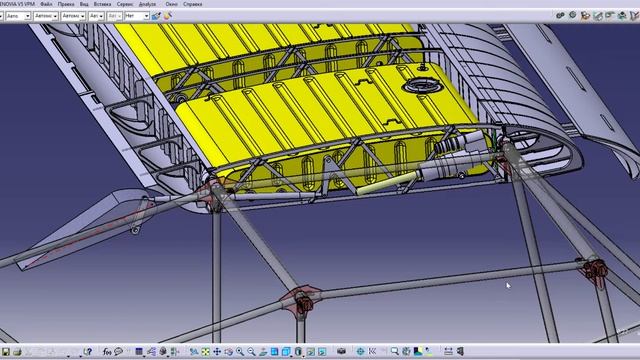
Task: Open the Вид menu
Action: tap(84, 4)
